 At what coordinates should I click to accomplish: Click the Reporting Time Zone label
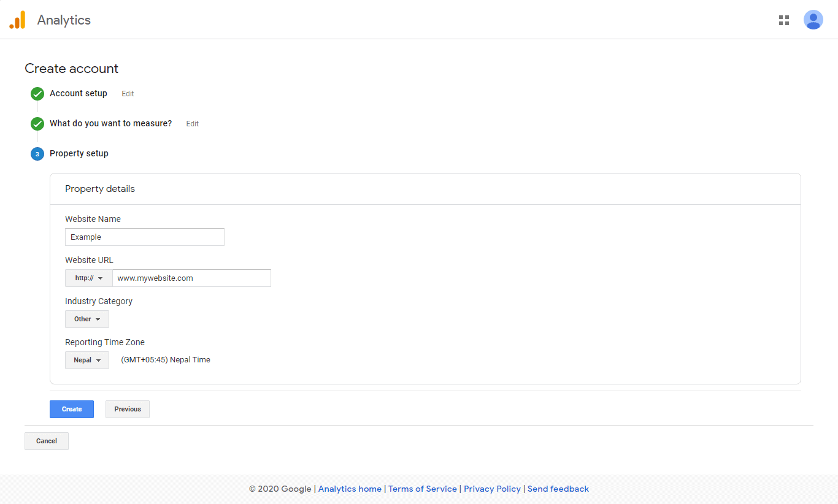pyautogui.click(x=105, y=342)
